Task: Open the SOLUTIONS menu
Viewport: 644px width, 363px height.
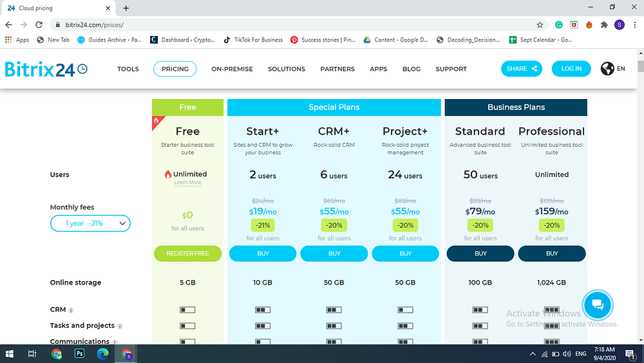Action: point(287,69)
